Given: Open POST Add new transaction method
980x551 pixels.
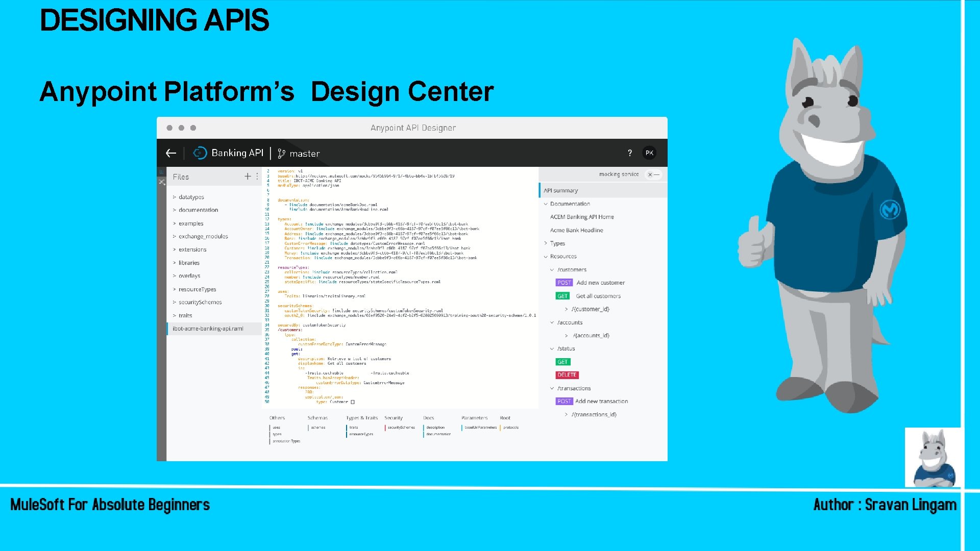Looking at the screenshot, I should click(x=592, y=402).
